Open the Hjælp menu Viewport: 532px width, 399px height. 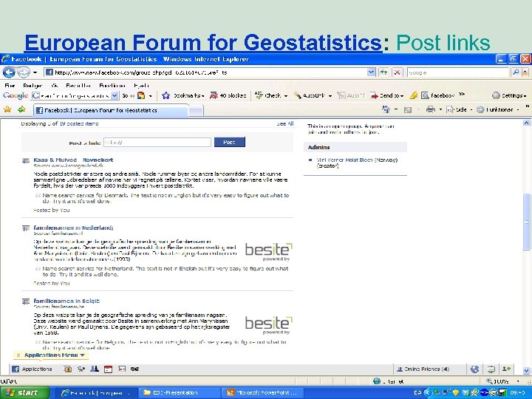(141, 86)
